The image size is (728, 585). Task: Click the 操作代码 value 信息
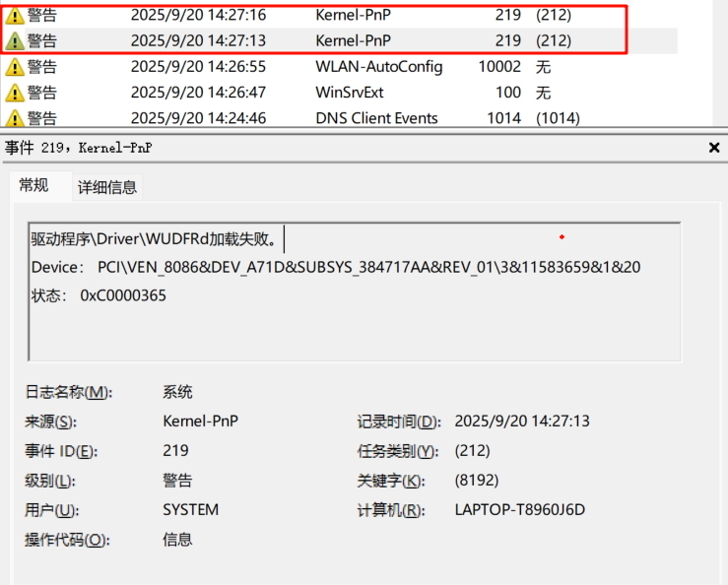(177, 540)
